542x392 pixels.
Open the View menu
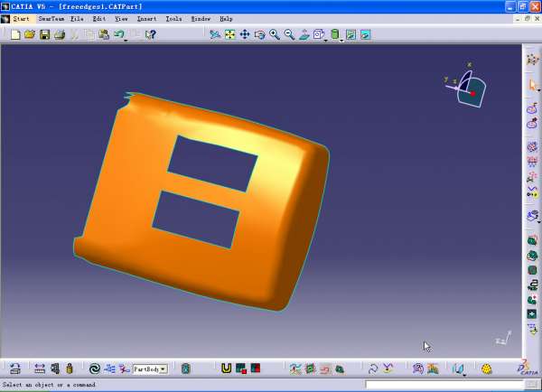(121, 19)
